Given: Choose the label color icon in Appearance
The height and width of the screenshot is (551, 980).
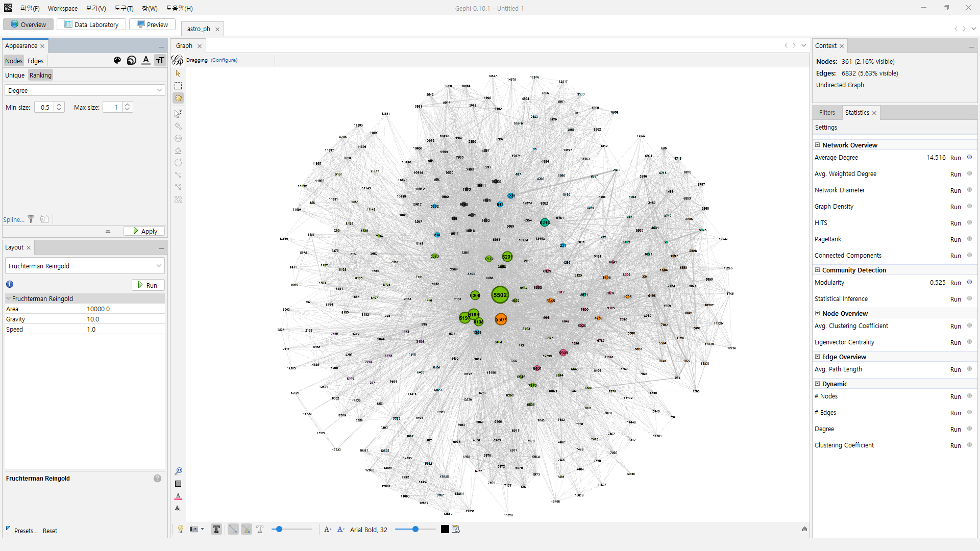Looking at the screenshot, I should 146,60.
